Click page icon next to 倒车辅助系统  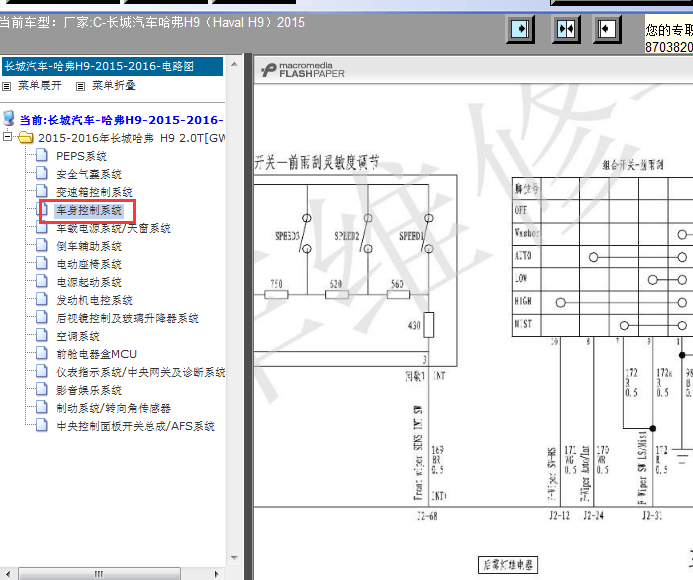tap(42, 245)
